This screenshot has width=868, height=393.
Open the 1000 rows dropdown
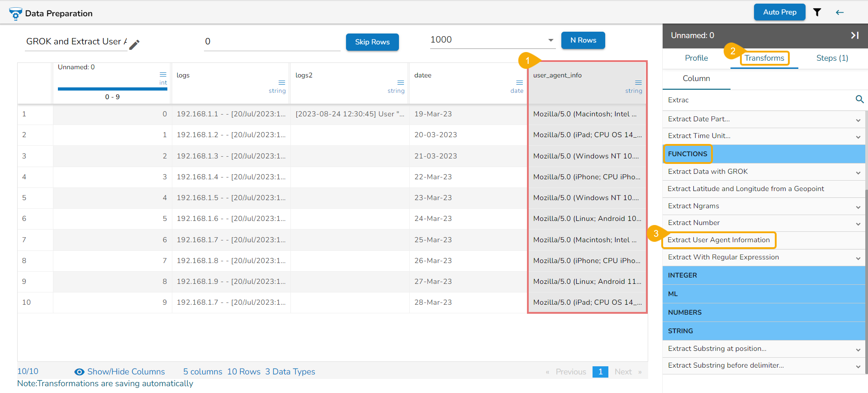492,40
